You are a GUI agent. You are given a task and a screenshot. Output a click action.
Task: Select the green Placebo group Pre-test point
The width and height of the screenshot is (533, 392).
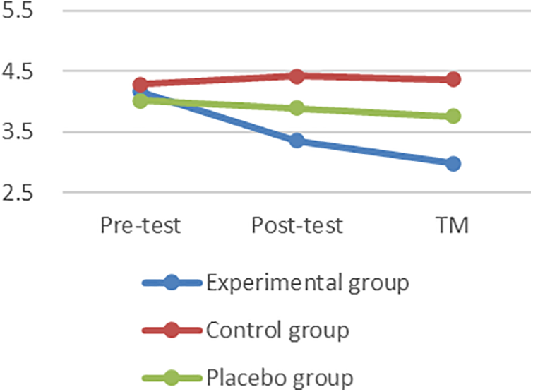tap(140, 100)
